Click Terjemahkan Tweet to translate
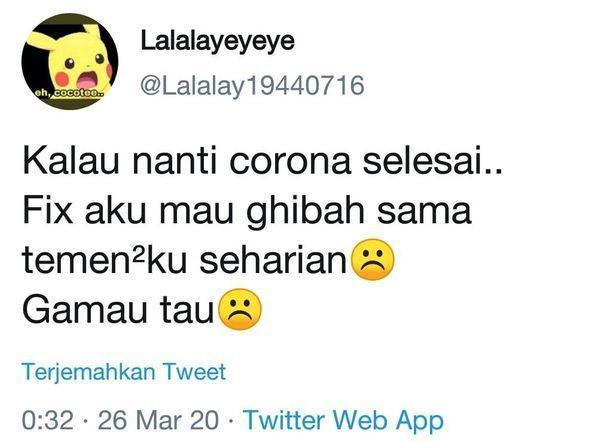 [124, 371]
